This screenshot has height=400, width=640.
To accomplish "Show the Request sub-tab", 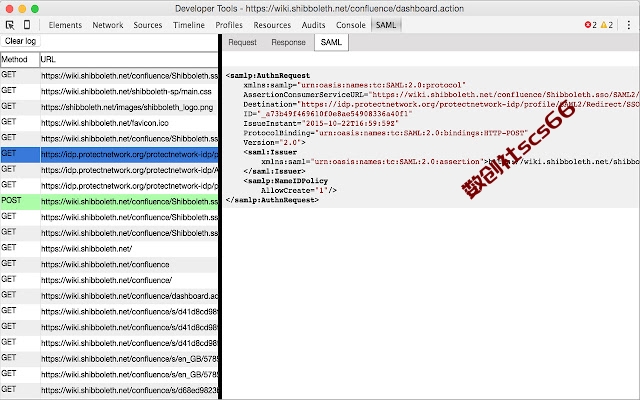I will (242, 42).
